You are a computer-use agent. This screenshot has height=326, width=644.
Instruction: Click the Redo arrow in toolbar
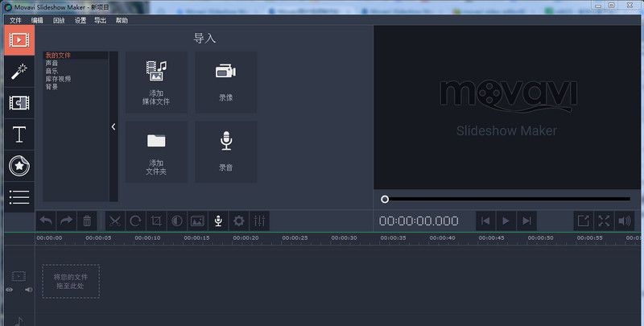point(66,221)
